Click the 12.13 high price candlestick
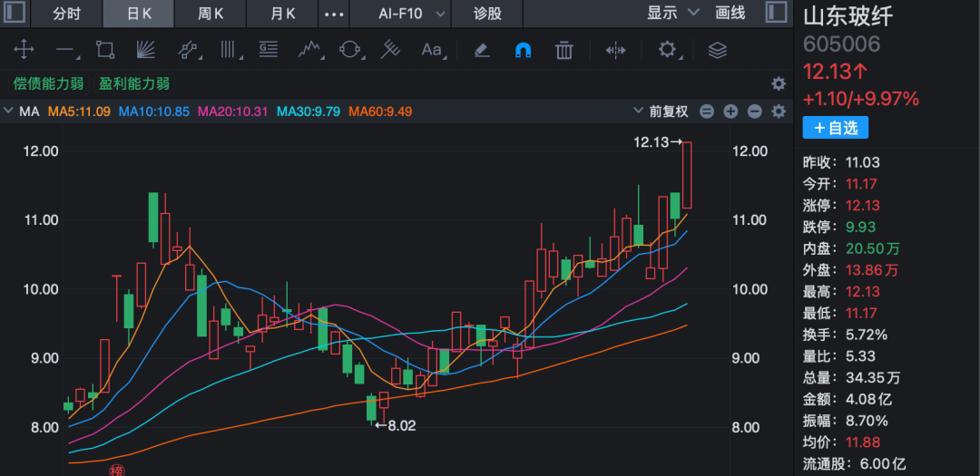Viewport: 980px width, 476px height. tap(687, 175)
